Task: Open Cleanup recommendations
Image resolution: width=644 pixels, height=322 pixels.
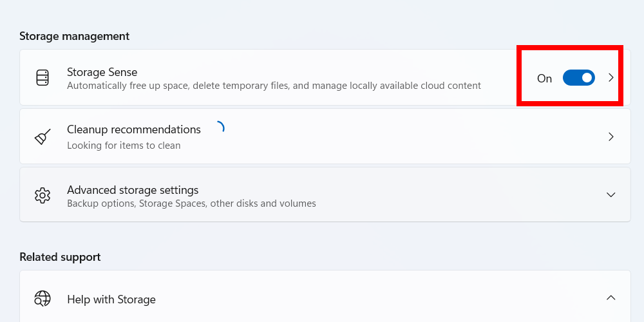Action: click(134, 129)
